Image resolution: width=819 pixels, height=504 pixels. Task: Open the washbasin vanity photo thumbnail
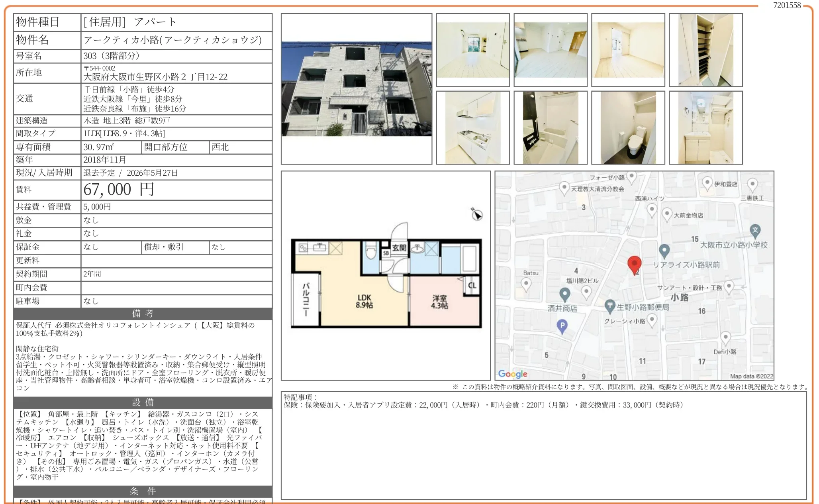point(705,127)
